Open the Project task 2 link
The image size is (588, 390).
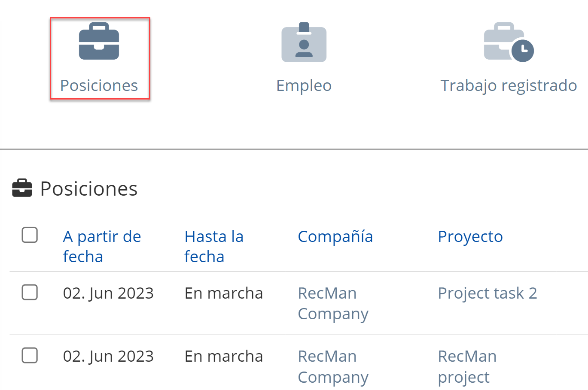[487, 293]
